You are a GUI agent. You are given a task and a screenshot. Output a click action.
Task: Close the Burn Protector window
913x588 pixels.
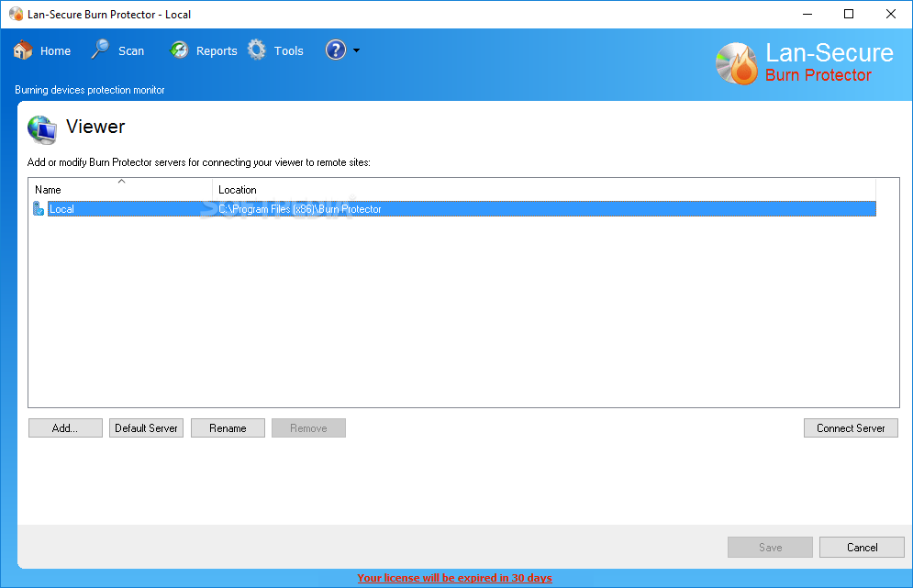point(891,14)
